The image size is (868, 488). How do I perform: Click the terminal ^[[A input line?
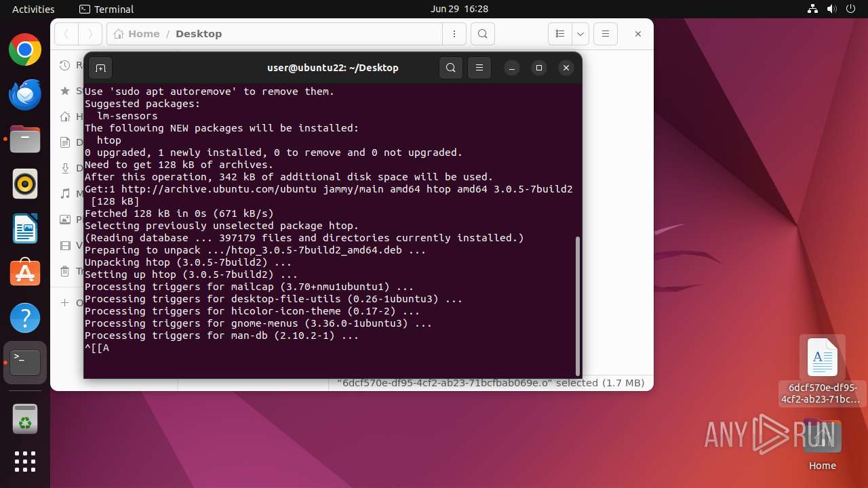(x=97, y=348)
